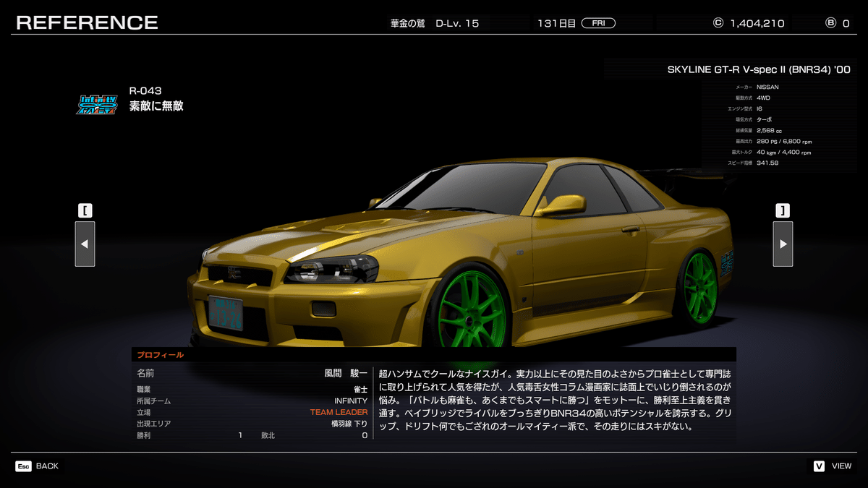This screenshot has width=868, height=488.
Task: Click the player name 華金の鷲
Action: pos(409,23)
